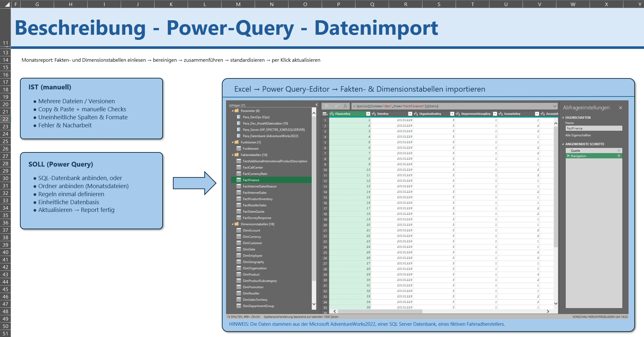Screen dimensions: 644x337
Task: Open the gear settings of the Quelle step
Action: tap(619, 150)
